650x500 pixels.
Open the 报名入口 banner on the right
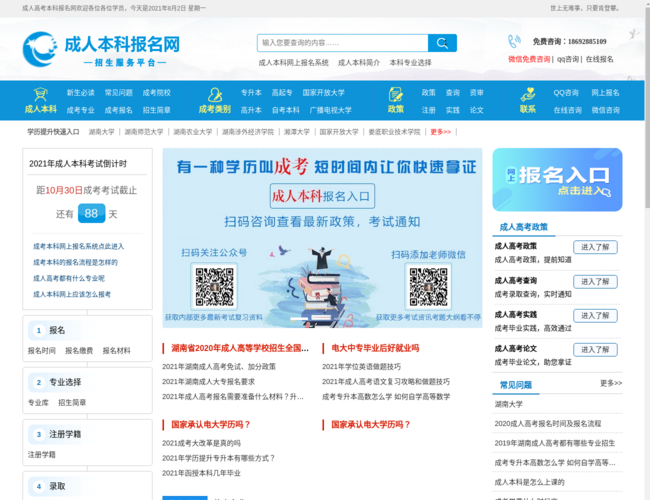tap(557, 180)
